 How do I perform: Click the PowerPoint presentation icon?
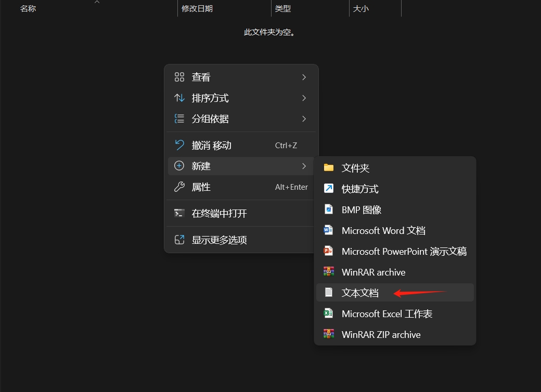328,251
